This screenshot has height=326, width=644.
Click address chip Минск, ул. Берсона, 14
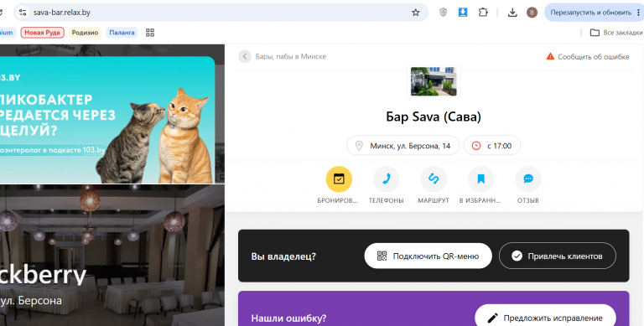pyautogui.click(x=402, y=145)
